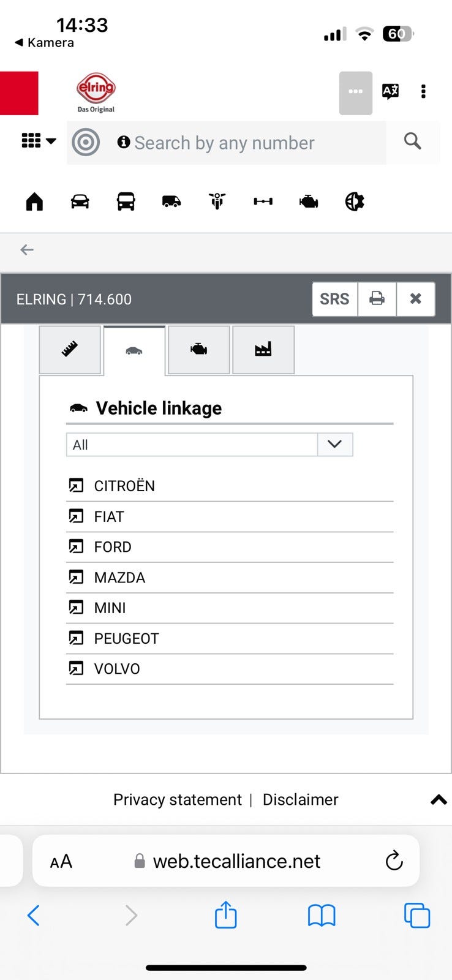Viewport: 452px width, 980px height.
Task: Switch to the factory manufacturer tab
Action: 263,350
